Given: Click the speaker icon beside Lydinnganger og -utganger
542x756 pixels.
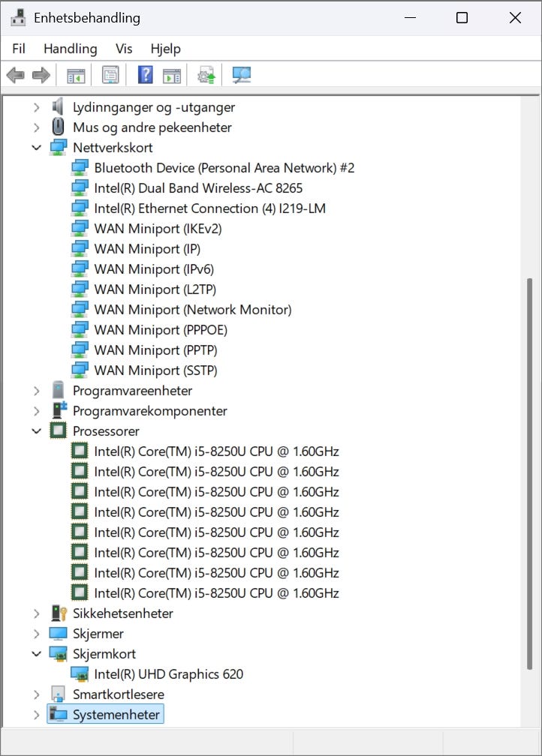Looking at the screenshot, I should coord(58,107).
